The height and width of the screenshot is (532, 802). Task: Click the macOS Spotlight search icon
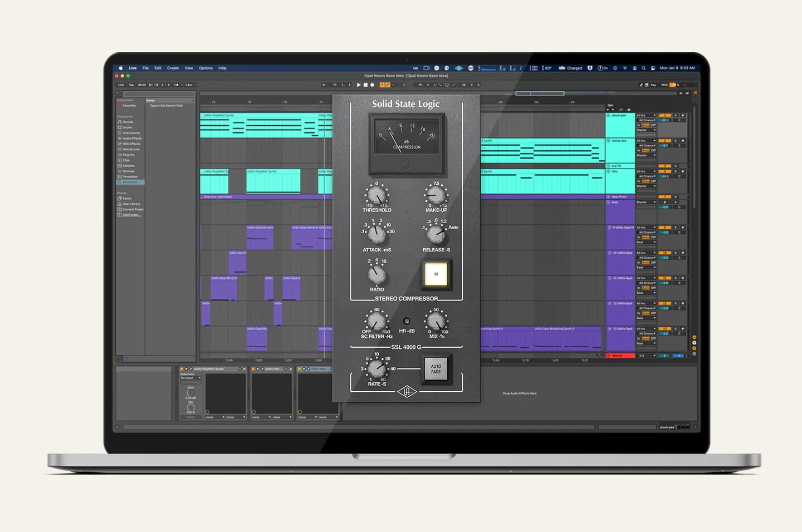[644, 68]
